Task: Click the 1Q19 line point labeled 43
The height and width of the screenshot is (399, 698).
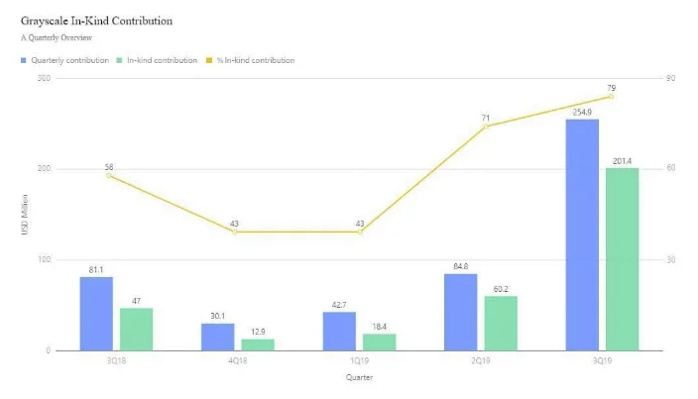Action: pyautogui.click(x=360, y=232)
